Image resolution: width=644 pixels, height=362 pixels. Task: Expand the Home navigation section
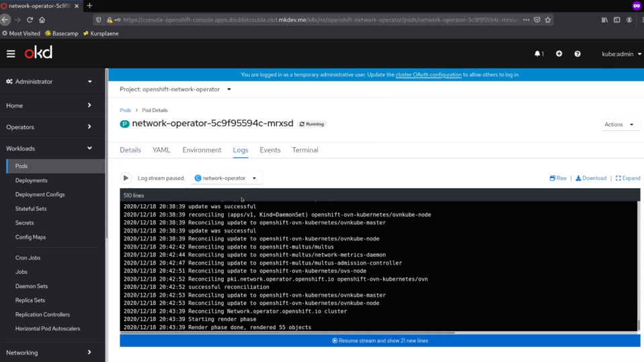[x=49, y=105]
